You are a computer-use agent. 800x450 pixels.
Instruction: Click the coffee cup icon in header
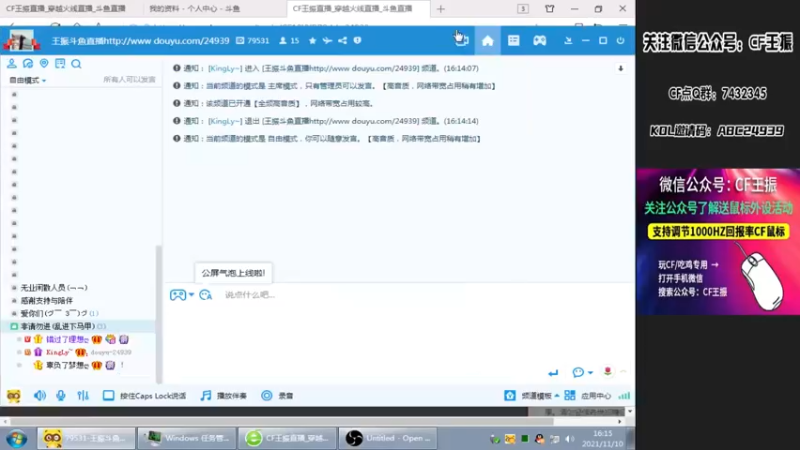461,40
